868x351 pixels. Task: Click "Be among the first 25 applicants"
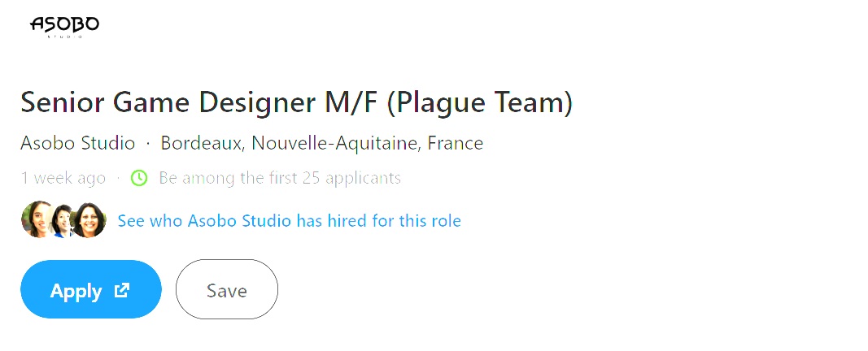[x=280, y=178]
